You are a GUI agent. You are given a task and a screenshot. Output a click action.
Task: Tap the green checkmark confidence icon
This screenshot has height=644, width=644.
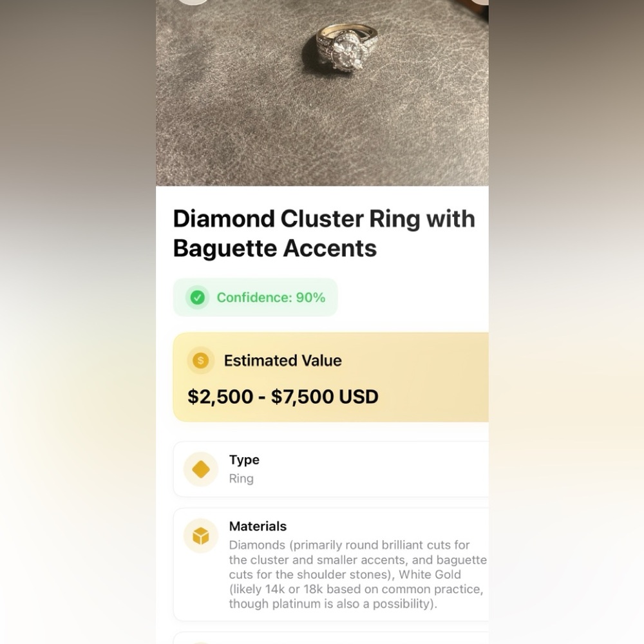[198, 298]
